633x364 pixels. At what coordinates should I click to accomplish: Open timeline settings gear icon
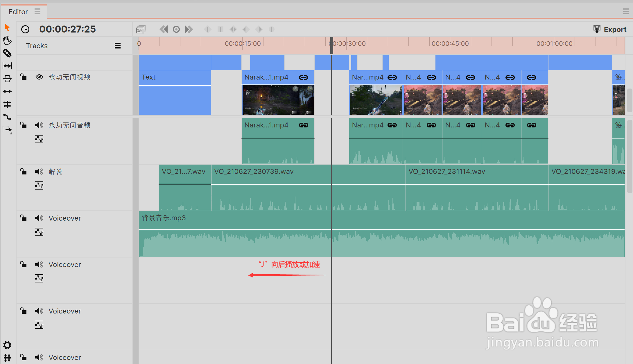(x=7, y=345)
